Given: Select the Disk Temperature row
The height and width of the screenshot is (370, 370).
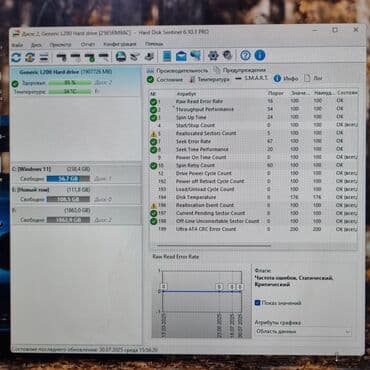Looking at the screenshot, I should [253, 197].
